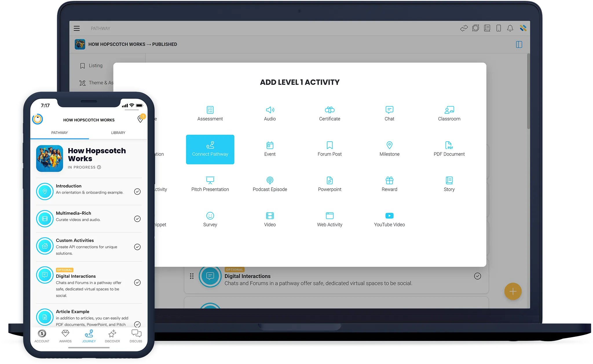Add a PDF Document activity
Screen dimensions: 593x364
[449, 149]
